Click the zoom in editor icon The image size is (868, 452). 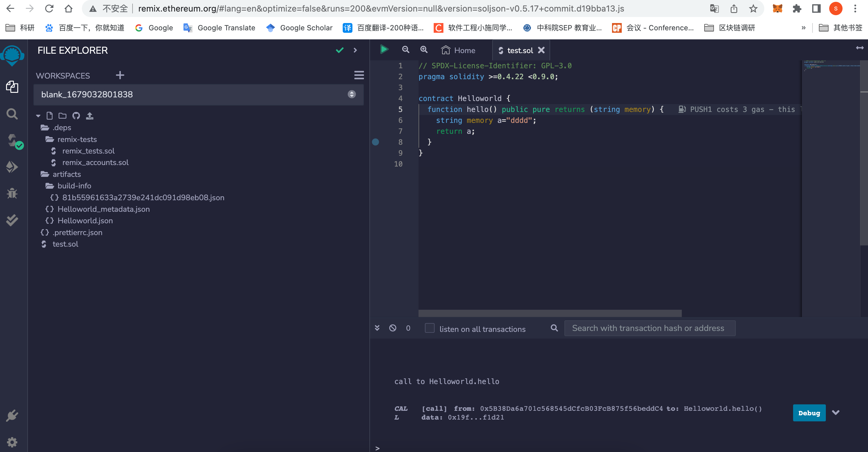tap(424, 50)
